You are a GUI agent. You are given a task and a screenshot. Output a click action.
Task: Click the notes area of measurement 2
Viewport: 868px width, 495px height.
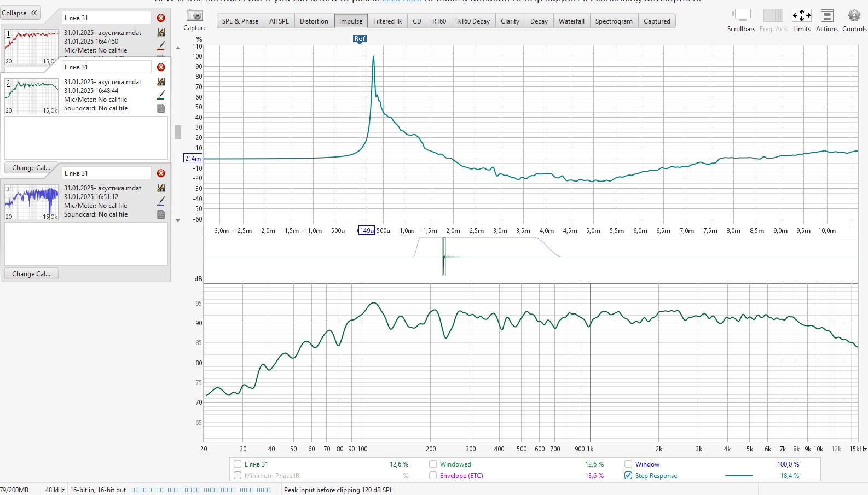coord(86,138)
